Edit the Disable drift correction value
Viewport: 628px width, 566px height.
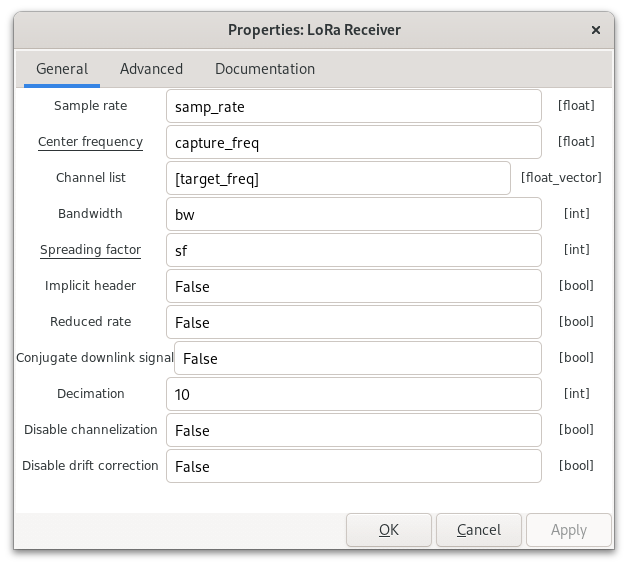(x=354, y=466)
